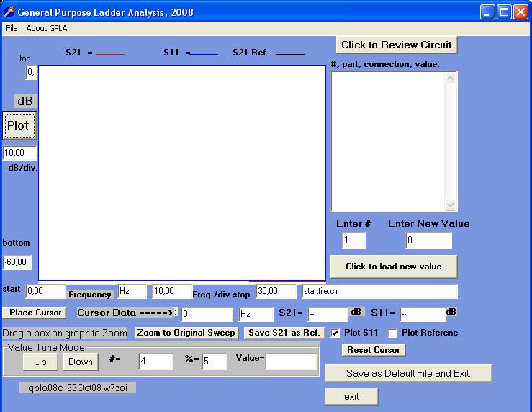Click the Place Cursor button

click(x=34, y=313)
